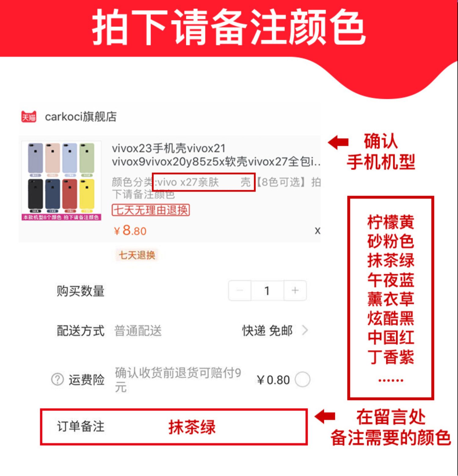Click the ¥8.80 price text
Image resolution: width=458 pixels, height=476 pixels.
[x=130, y=231]
